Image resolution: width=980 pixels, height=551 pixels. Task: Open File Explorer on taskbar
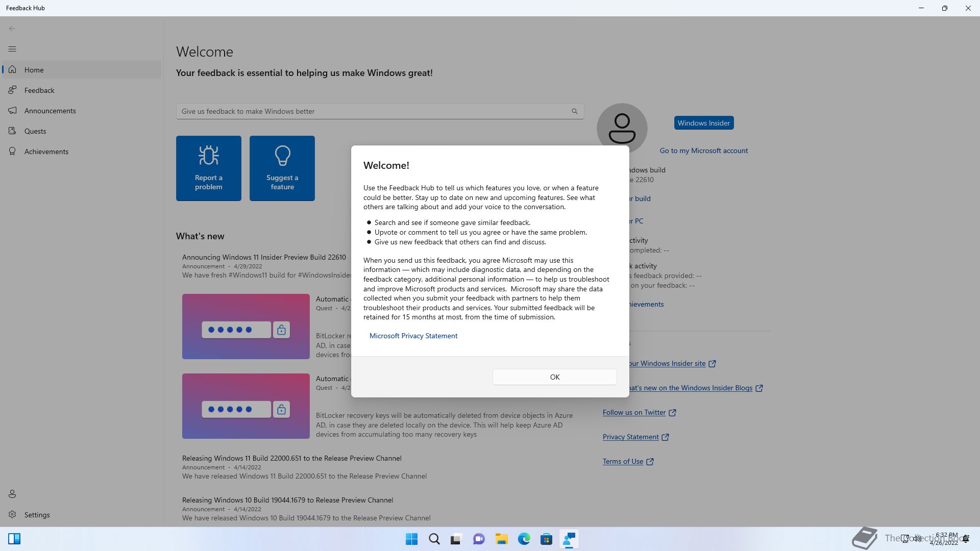pos(501,539)
